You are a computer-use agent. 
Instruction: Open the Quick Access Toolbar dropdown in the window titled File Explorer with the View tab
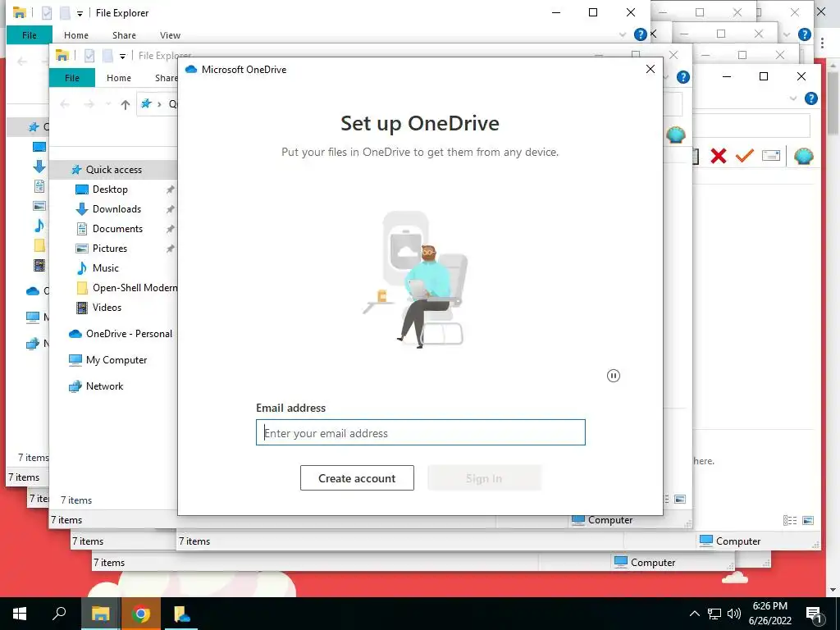80,13
